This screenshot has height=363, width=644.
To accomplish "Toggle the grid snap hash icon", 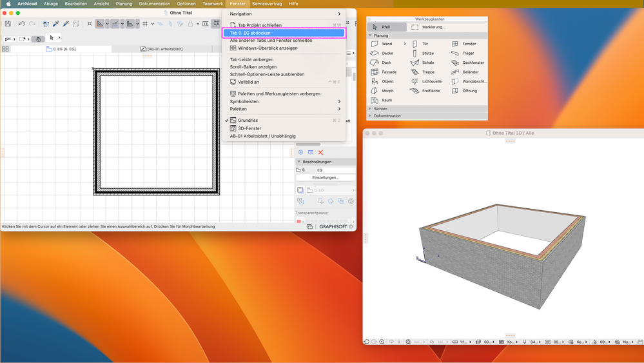I will point(145,24).
